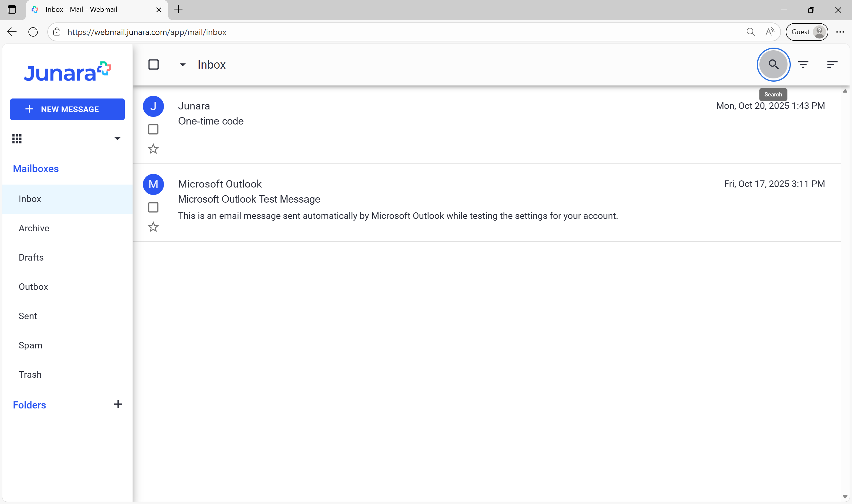Activate Read aloud icon in address bar
852x504 pixels.
[770, 32]
